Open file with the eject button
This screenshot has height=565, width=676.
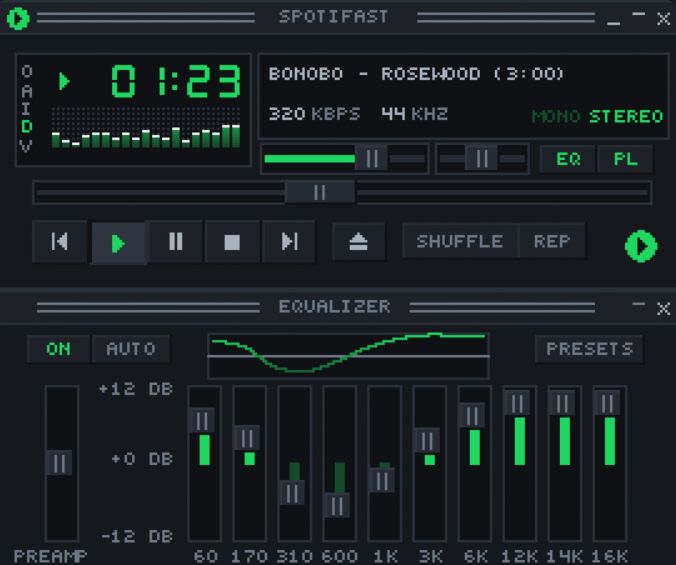[x=358, y=241]
